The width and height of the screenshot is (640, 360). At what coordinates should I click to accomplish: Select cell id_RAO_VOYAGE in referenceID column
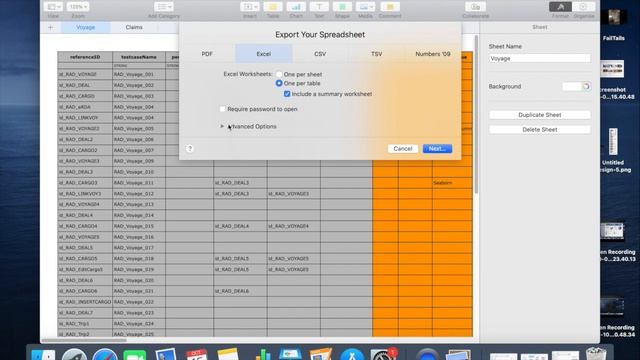pyautogui.click(x=85, y=74)
